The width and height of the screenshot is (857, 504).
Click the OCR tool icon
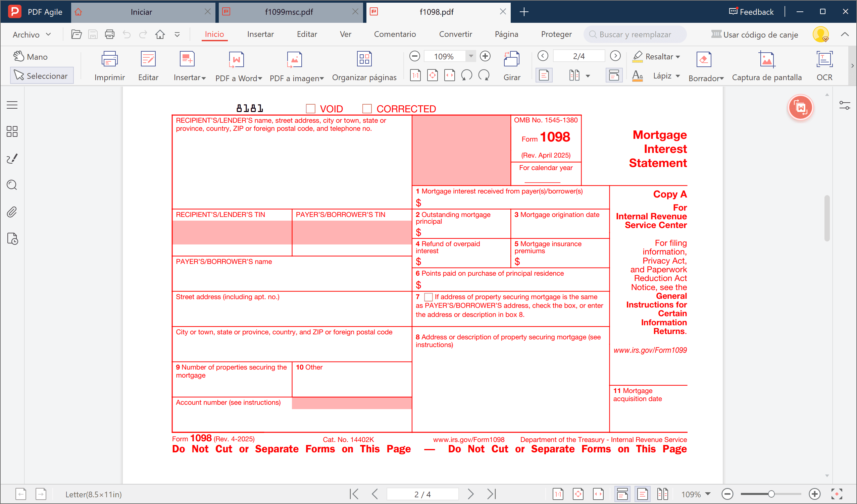(x=824, y=60)
